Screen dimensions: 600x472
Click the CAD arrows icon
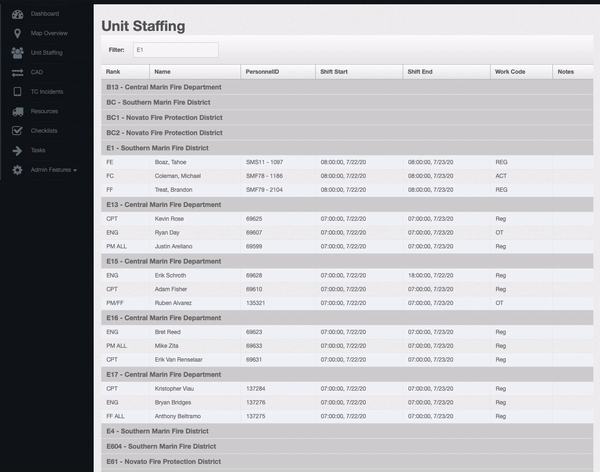[x=17, y=72]
